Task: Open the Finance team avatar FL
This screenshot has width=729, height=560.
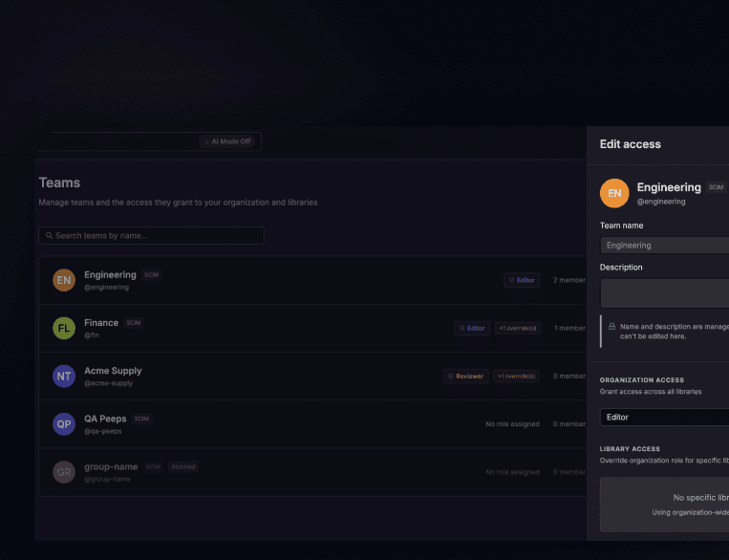Action: tap(64, 328)
